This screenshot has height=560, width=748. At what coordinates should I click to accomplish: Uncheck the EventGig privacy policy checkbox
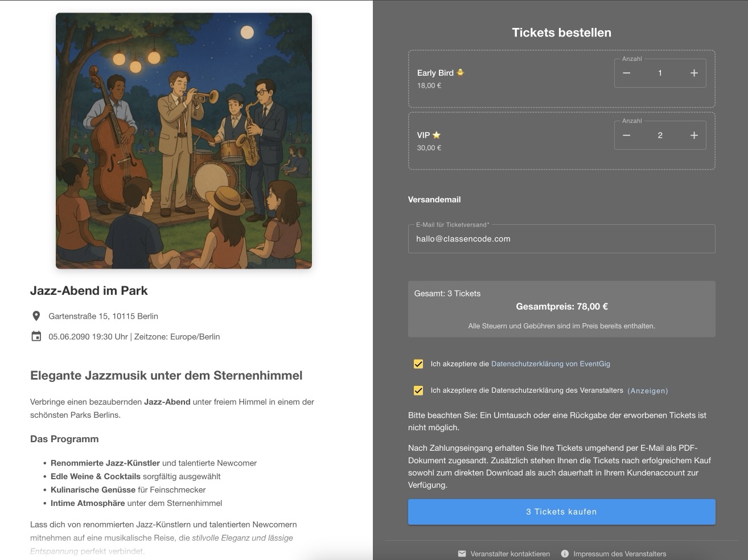418,364
